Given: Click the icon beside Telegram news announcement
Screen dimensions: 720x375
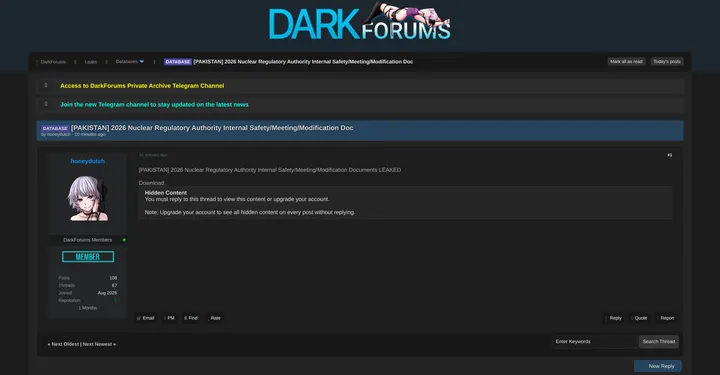Looking at the screenshot, I should click(46, 104).
